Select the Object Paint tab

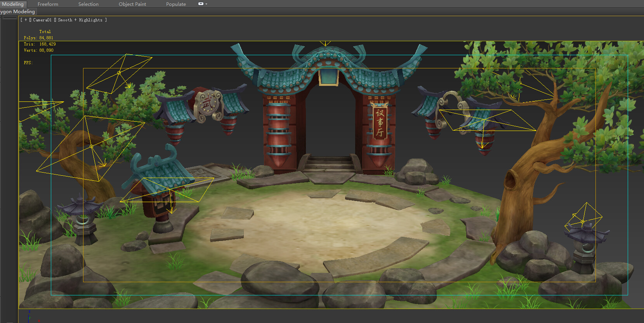[132, 4]
